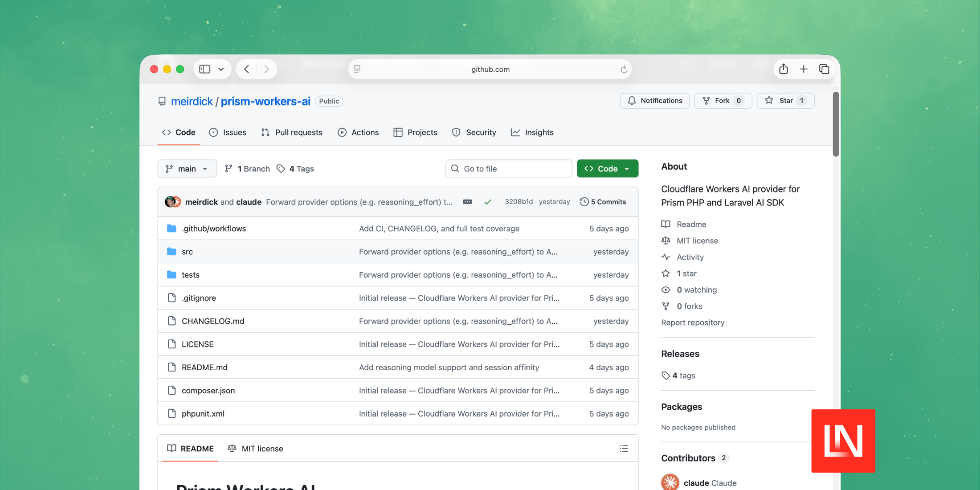The image size is (980, 490).
Task: Open the Notifications bell icon
Action: click(x=632, y=101)
